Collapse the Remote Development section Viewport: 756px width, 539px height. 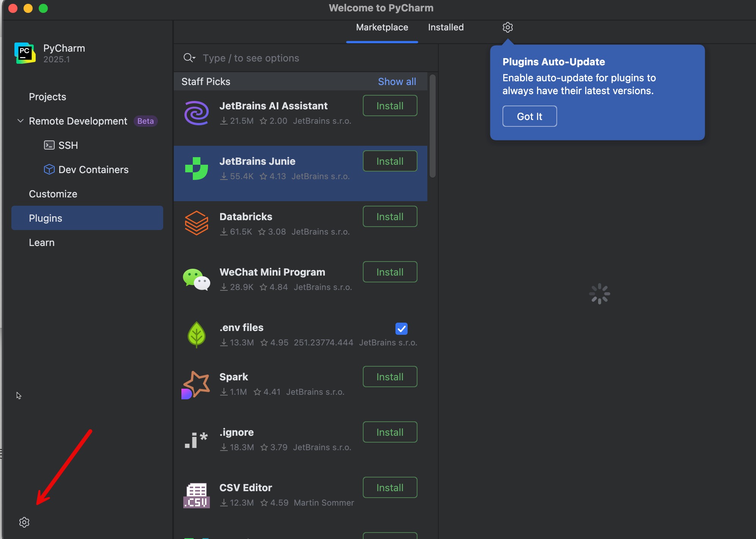pos(20,121)
